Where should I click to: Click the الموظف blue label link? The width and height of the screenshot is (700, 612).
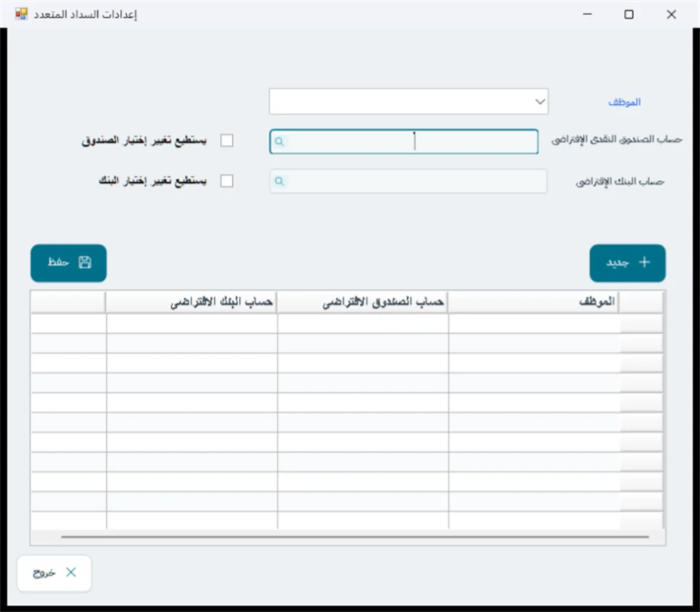click(x=624, y=102)
